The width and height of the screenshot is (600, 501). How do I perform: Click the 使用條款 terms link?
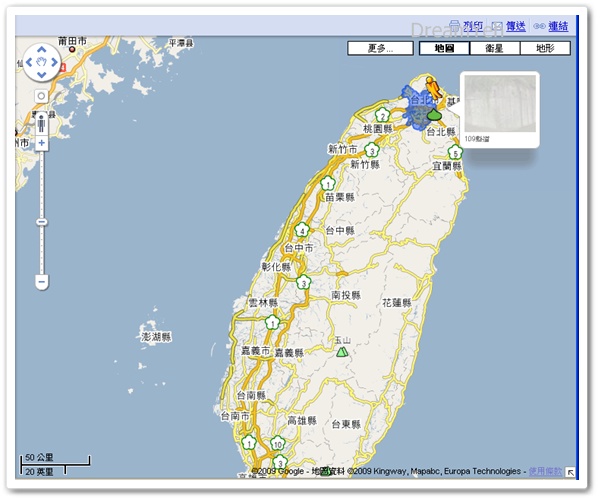[545, 471]
